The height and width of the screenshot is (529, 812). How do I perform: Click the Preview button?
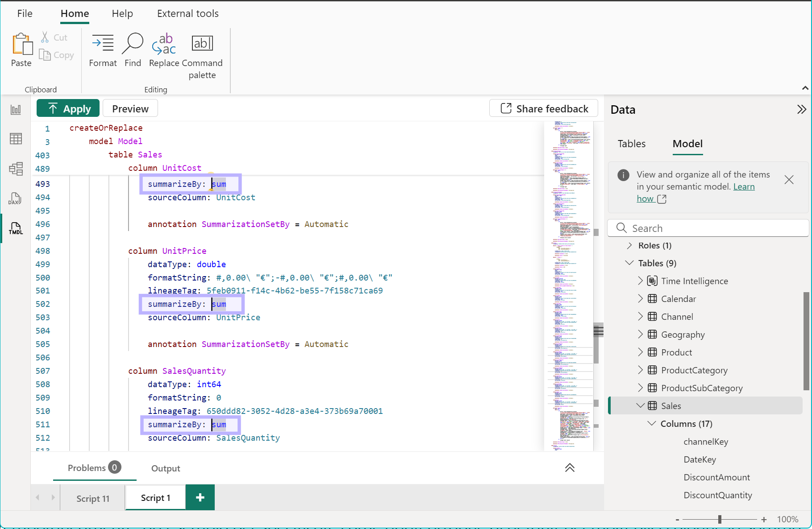point(130,109)
